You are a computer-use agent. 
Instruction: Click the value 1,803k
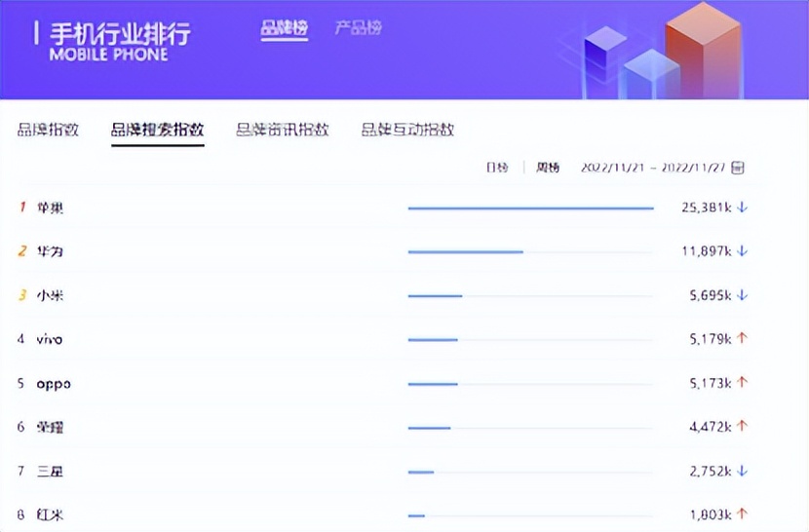click(x=711, y=514)
